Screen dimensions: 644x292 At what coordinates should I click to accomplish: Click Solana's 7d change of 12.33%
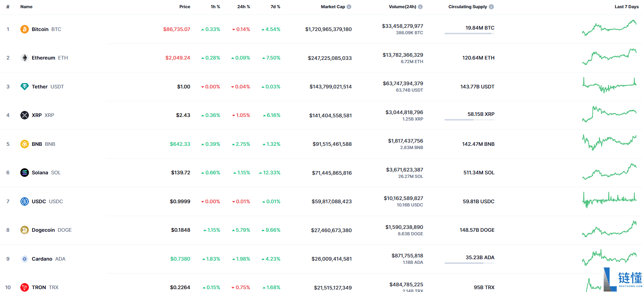click(270, 173)
